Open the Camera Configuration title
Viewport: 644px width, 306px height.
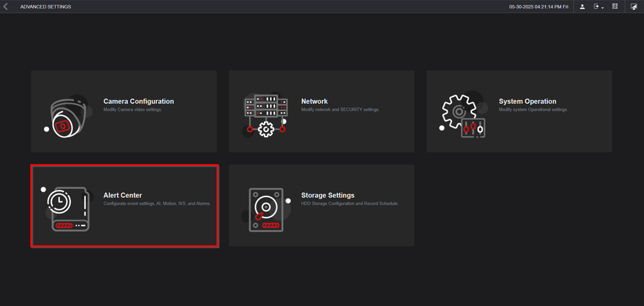(138, 101)
